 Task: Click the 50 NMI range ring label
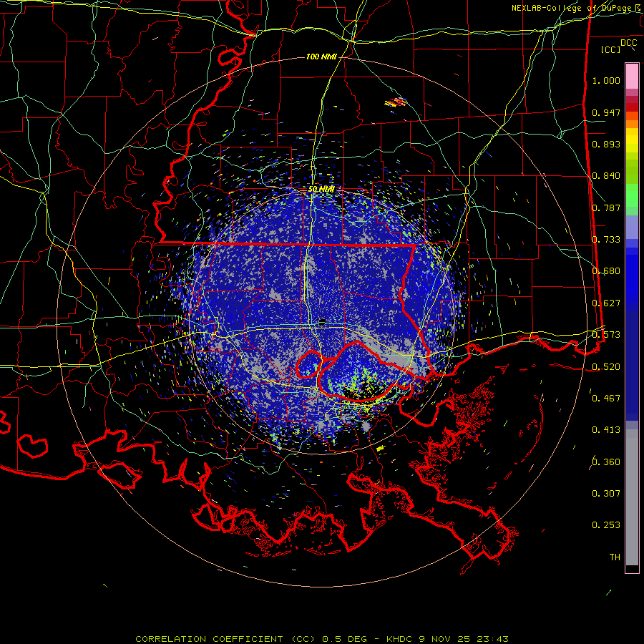(321, 189)
